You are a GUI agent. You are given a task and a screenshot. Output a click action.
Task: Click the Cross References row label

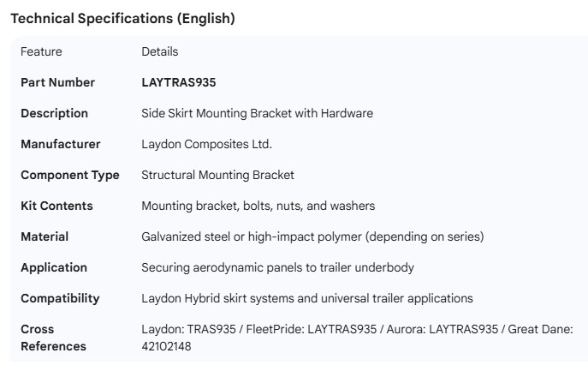53,338
